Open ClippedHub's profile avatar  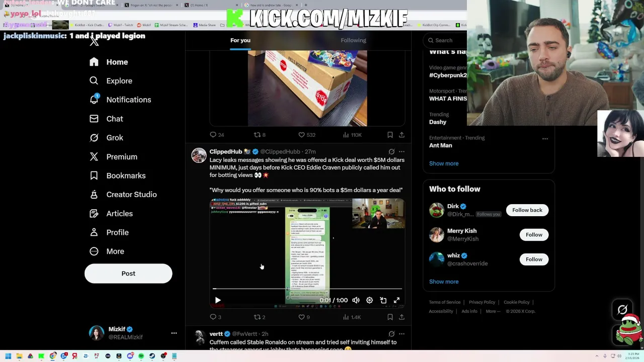coord(199,155)
